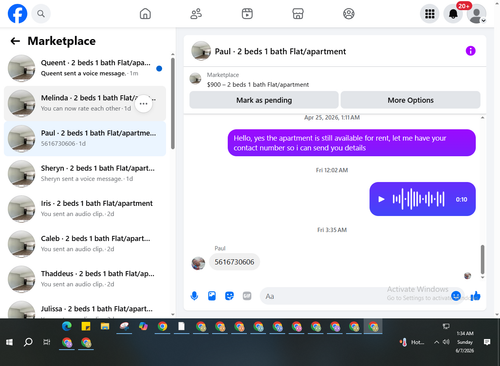Open the Facebook menu grid icon

point(430,14)
